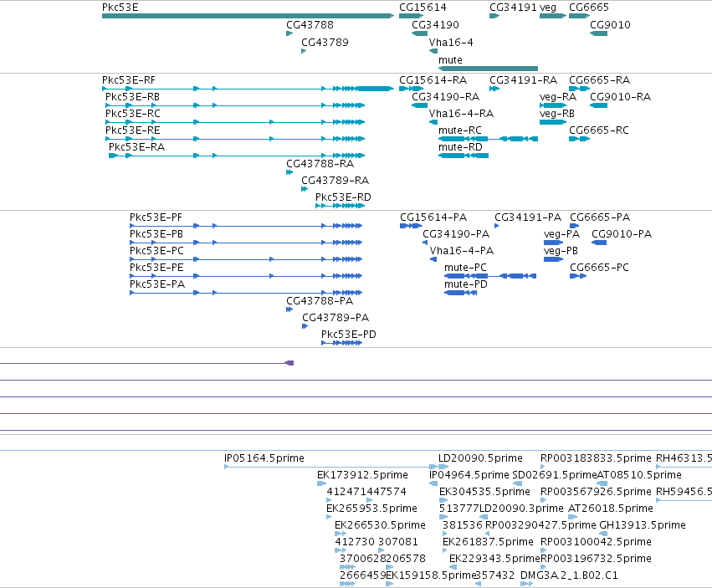Viewport: 712px width, 588px height.
Task: Open EST IP04964.5prime
Action: [x=469, y=475]
